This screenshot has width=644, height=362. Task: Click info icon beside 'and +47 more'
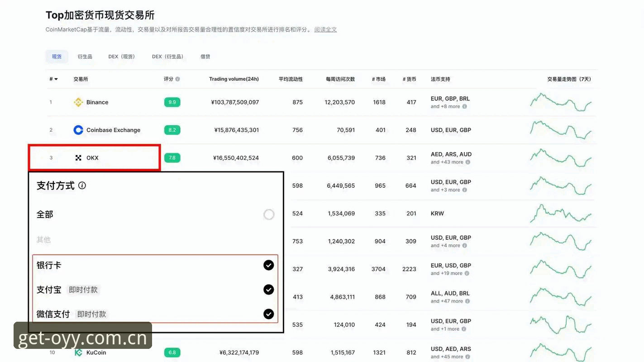467,301
